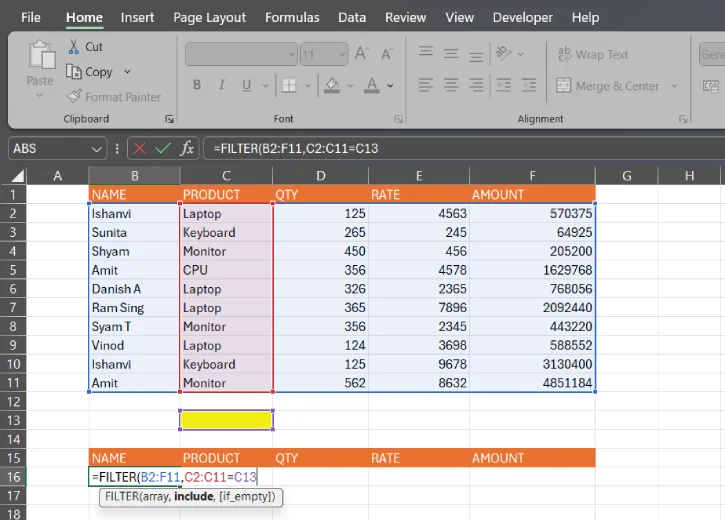Open Copy options dropdown arrow
Image resolution: width=725 pixels, height=520 pixels.
coord(127,72)
